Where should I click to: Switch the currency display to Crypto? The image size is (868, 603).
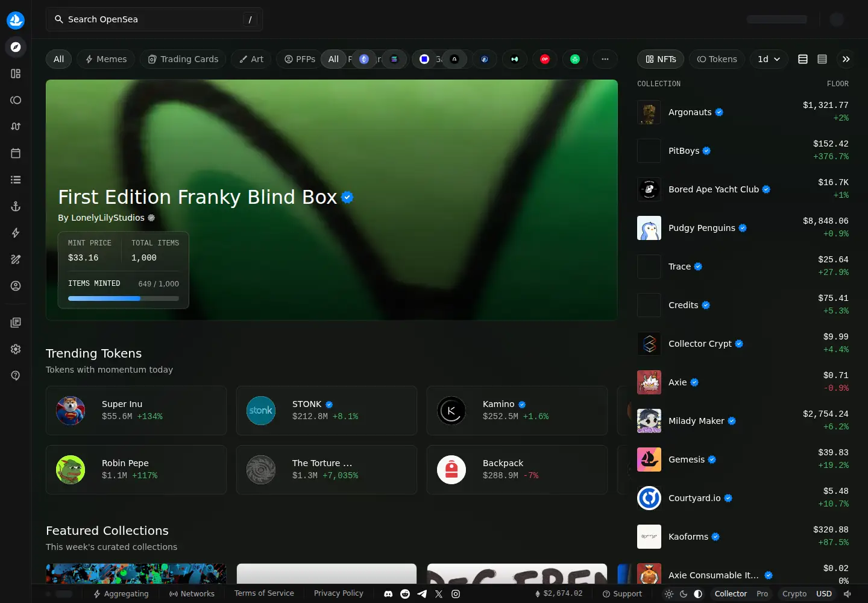pyautogui.click(x=794, y=594)
